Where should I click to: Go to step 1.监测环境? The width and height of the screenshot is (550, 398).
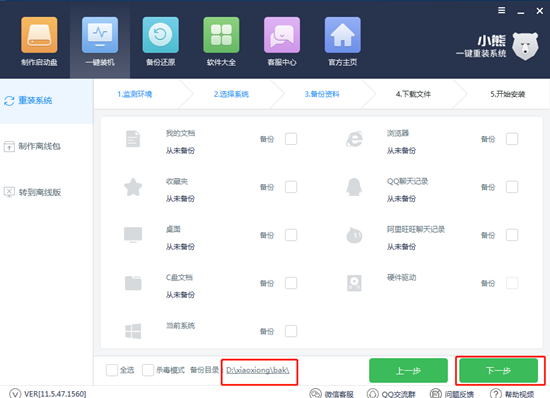pos(135,94)
